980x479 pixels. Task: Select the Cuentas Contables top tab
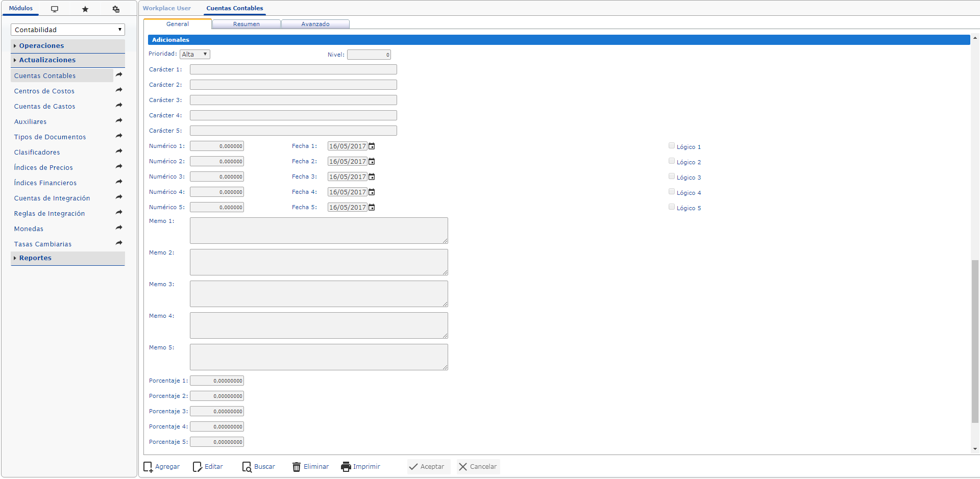click(235, 8)
